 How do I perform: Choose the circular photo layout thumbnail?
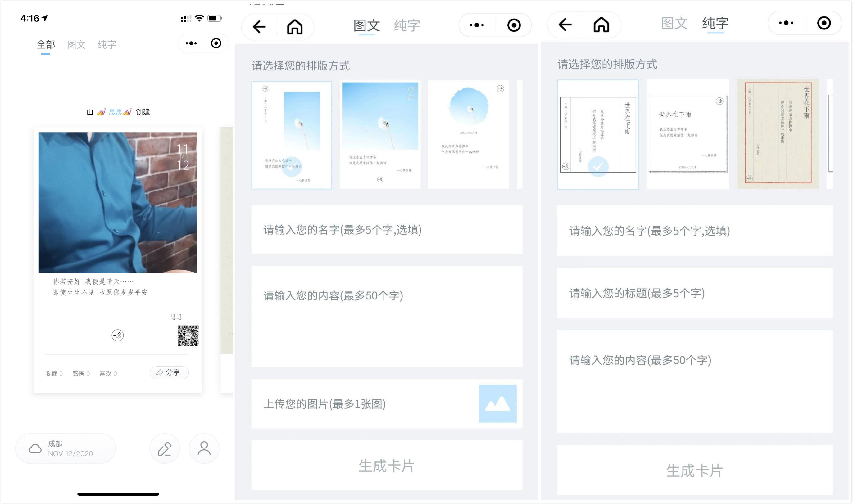click(469, 134)
